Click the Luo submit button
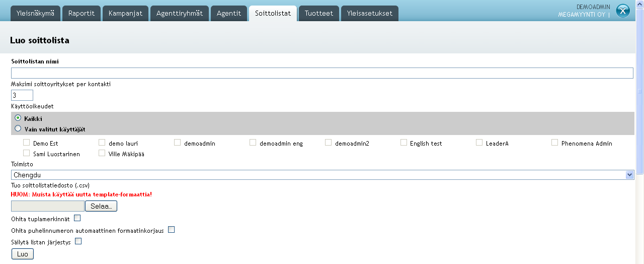Image resolution: width=644 pixels, height=264 pixels. coord(23,254)
